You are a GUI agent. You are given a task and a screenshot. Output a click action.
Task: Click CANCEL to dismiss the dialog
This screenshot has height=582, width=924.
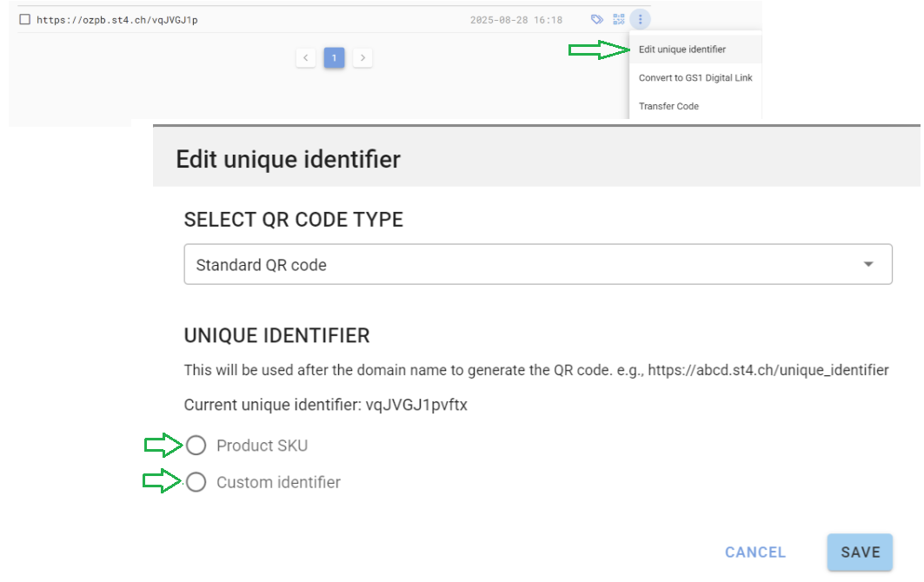point(754,552)
